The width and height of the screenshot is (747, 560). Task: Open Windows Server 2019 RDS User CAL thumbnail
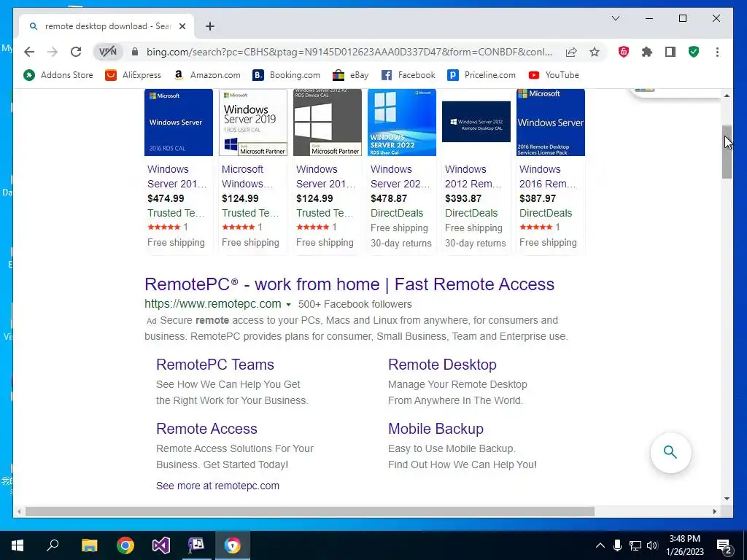point(253,122)
